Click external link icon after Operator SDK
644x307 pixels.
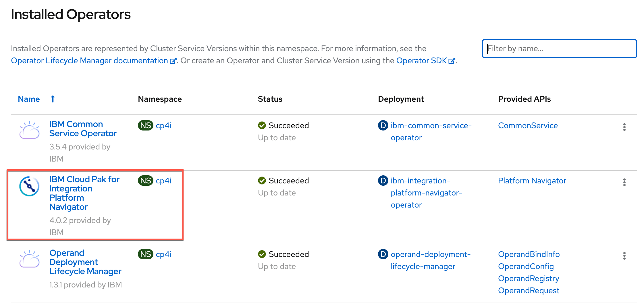[x=452, y=61]
